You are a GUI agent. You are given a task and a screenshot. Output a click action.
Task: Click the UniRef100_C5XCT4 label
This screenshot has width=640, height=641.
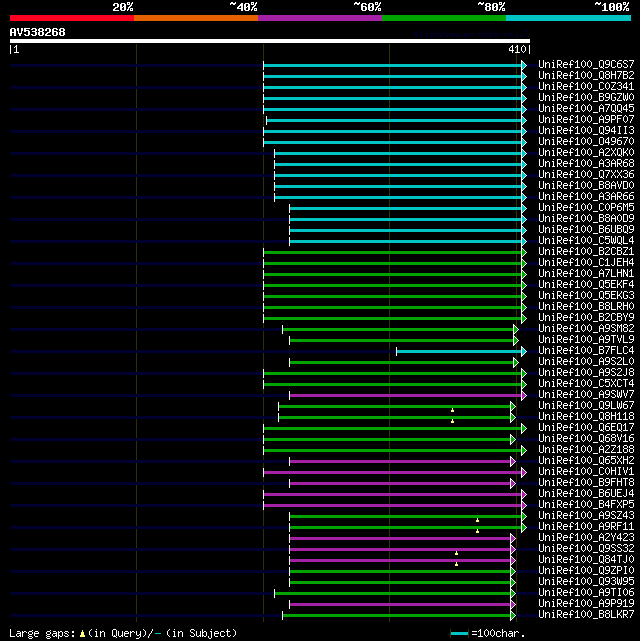[x=586, y=383]
